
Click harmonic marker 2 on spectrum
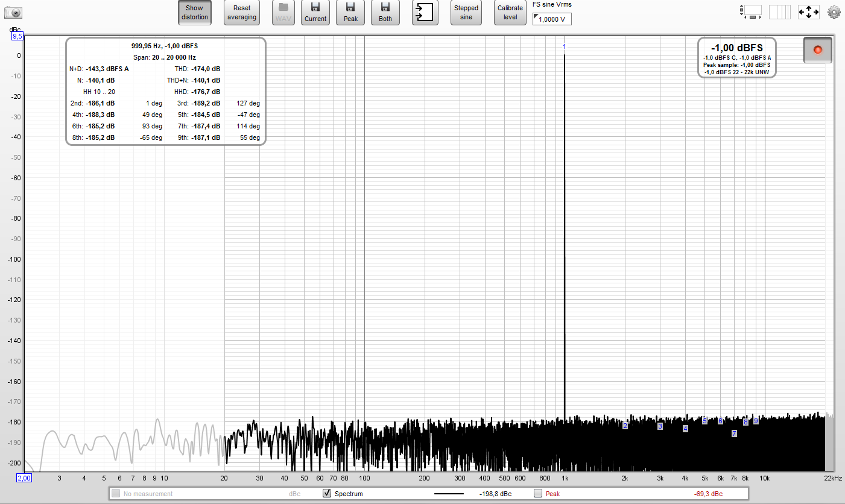(625, 426)
